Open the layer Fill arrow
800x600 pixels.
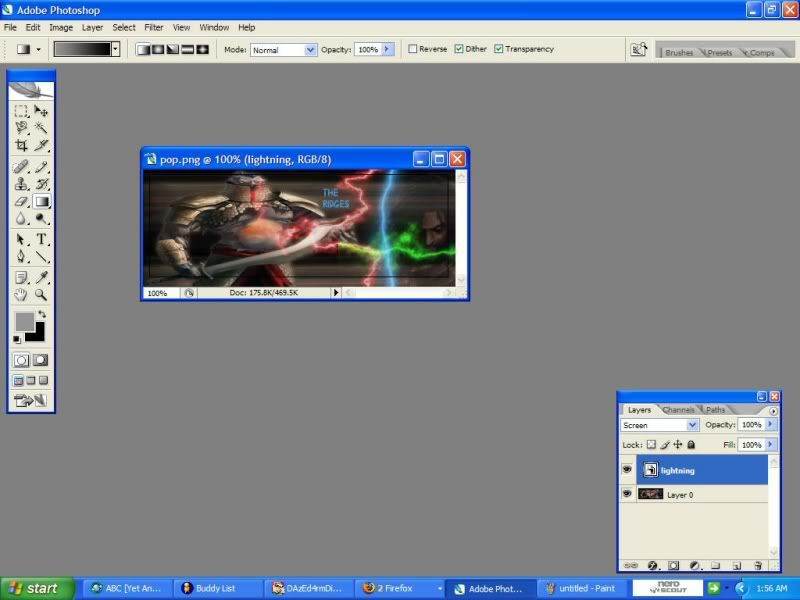click(770, 444)
